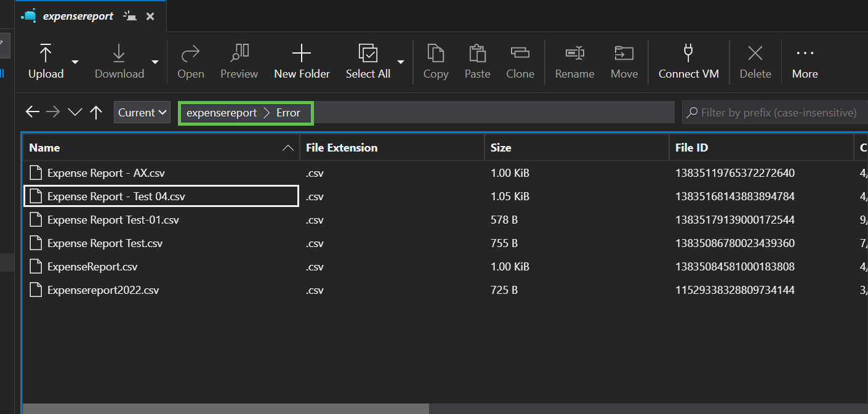Close the expensereport tab
868x414 pixels.
[150, 17]
